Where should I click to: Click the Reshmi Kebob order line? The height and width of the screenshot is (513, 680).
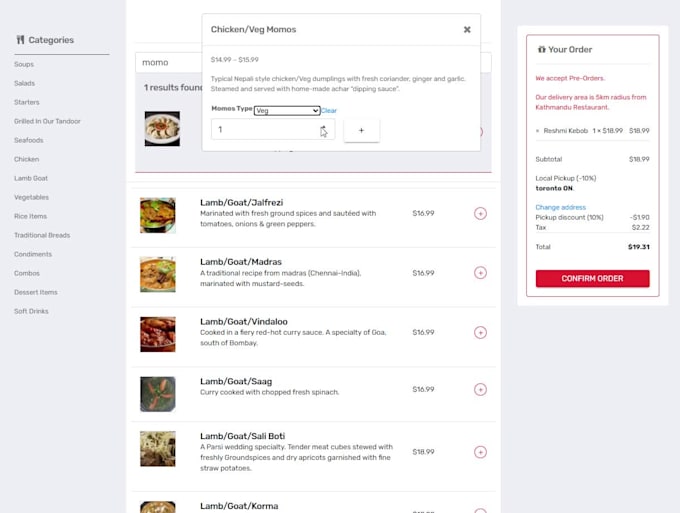click(x=592, y=131)
